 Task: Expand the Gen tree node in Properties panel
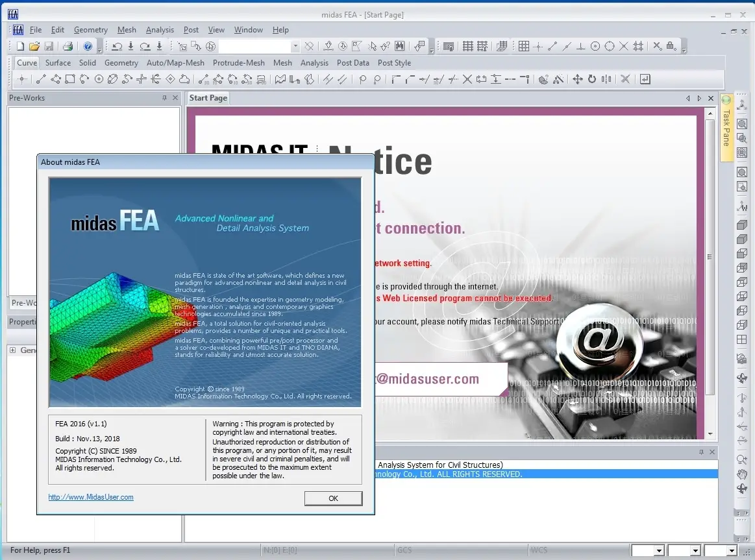coord(13,350)
